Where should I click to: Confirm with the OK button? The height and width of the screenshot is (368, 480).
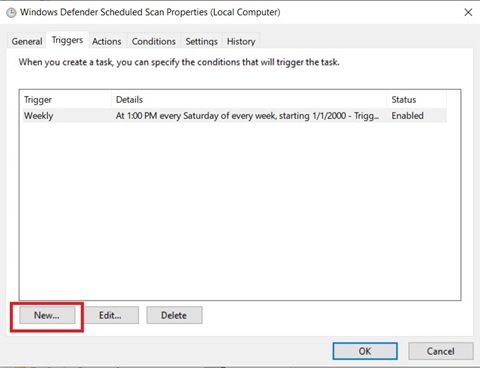click(365, 351)
